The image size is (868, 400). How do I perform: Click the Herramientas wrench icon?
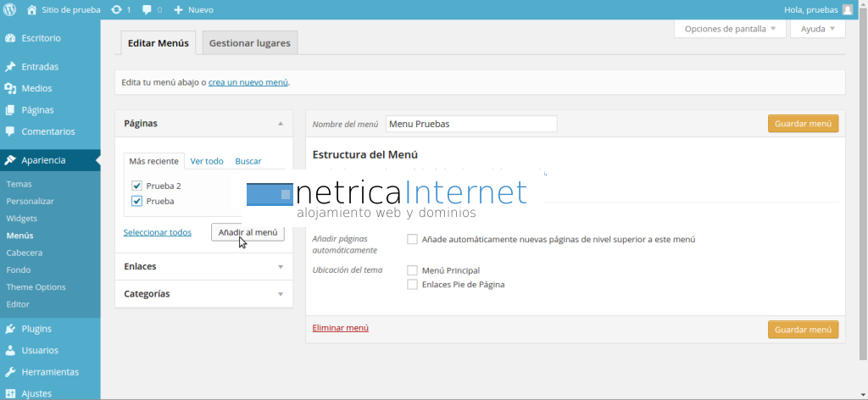point(10,372)
